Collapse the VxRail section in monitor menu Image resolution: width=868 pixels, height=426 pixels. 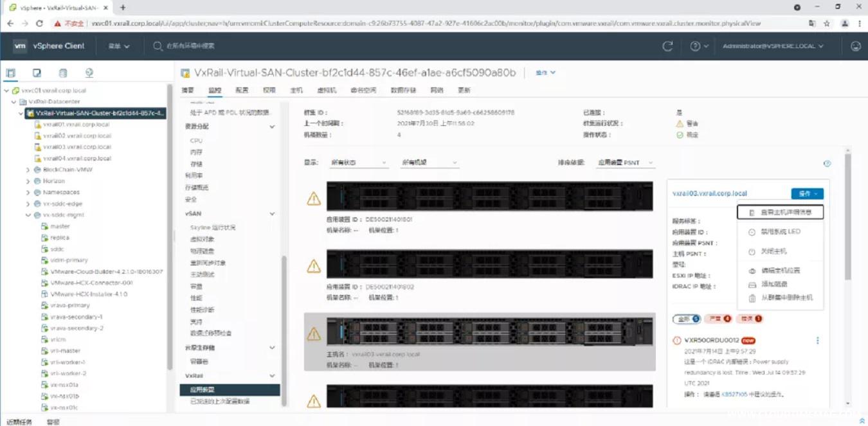pos(272,376)
